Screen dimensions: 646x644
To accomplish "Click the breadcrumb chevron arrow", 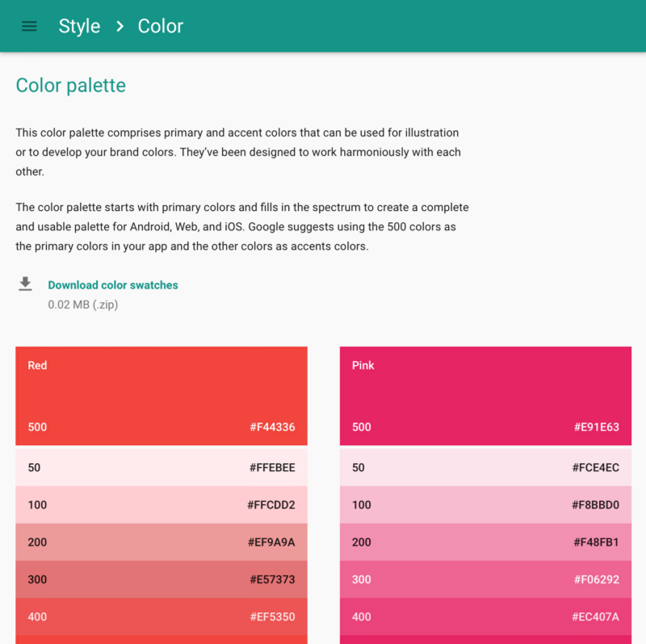I will (120, 26).
